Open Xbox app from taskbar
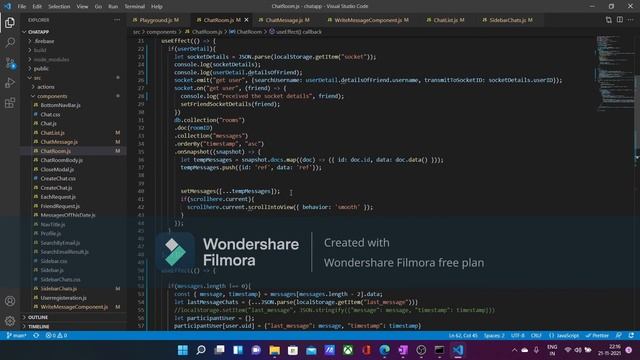 pyautogui.click(x=348, y=350)
